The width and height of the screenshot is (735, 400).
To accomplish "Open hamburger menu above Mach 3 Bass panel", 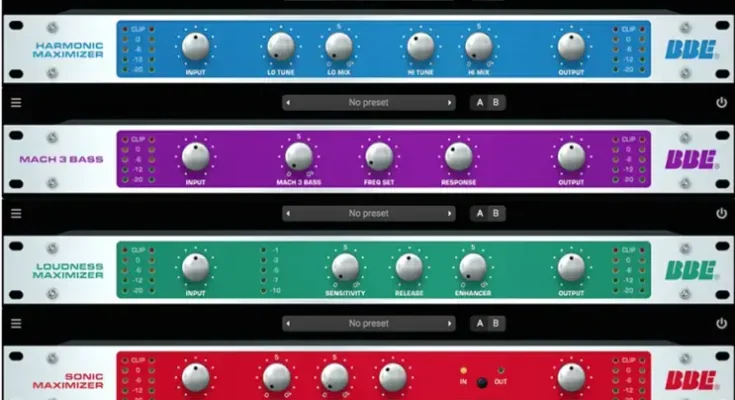I will (x=16, y=102).
